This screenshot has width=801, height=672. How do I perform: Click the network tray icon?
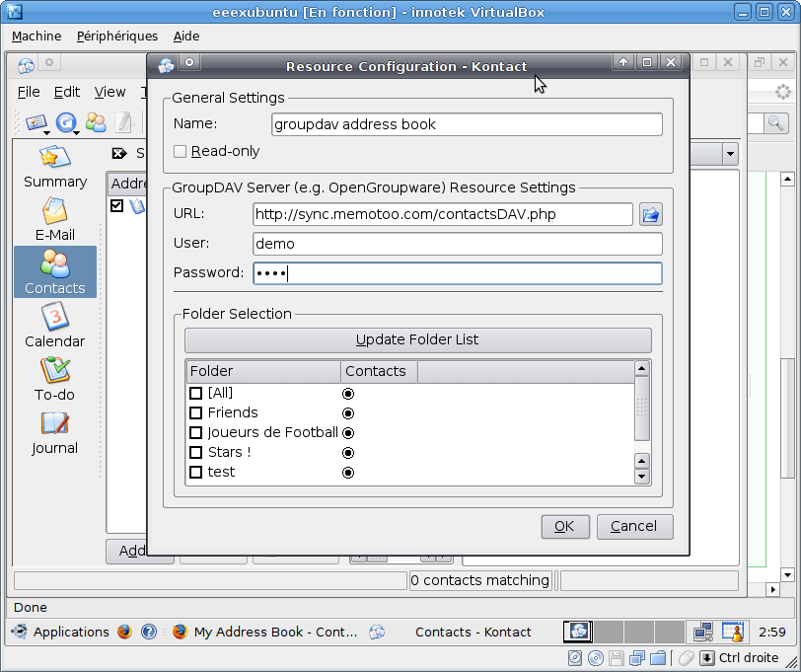(x=703, y=633)
